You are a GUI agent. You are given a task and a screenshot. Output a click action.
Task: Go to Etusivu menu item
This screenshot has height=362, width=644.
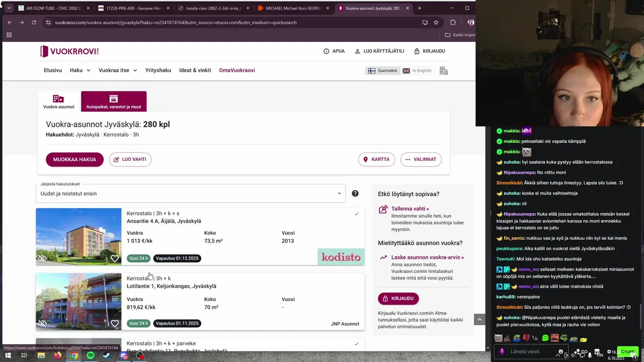[53, 70]
